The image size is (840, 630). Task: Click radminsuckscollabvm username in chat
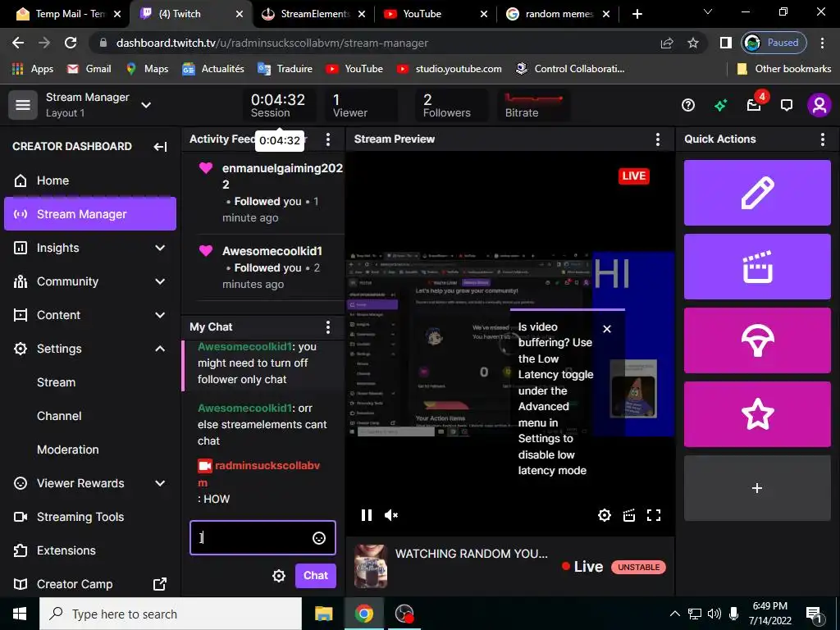coord(258,474)
